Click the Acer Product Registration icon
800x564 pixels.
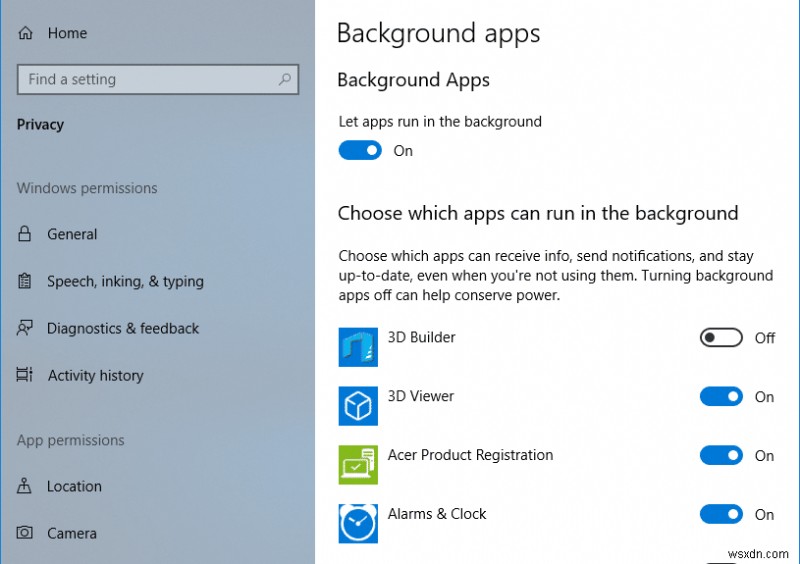coord(358,464)
